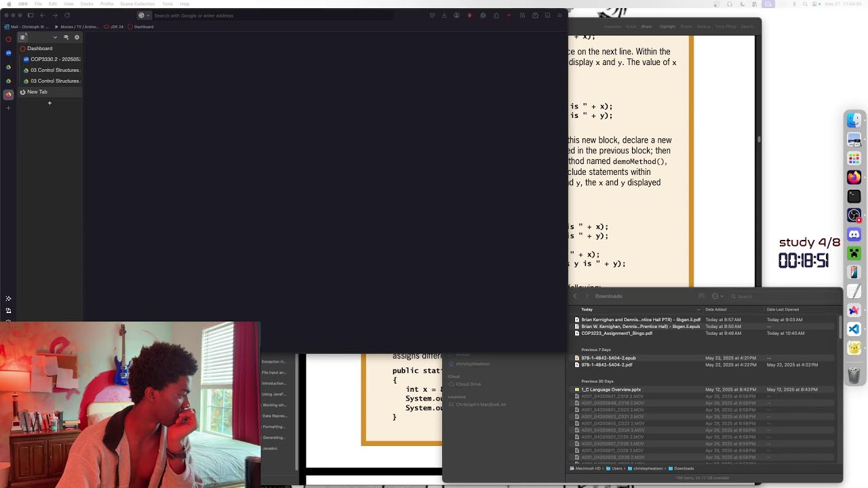This screenshot has height=488, width=868.
Task: Select the second 03 Control Structures tab
Action: 52,81
